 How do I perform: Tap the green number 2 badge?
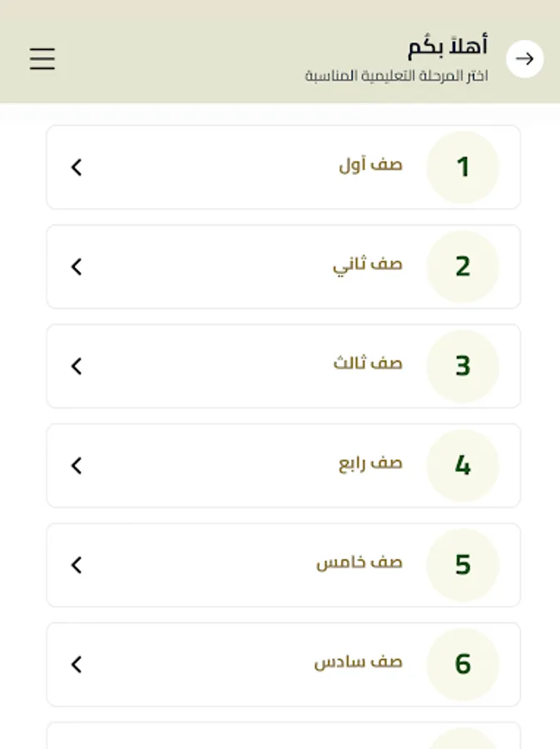463,266
